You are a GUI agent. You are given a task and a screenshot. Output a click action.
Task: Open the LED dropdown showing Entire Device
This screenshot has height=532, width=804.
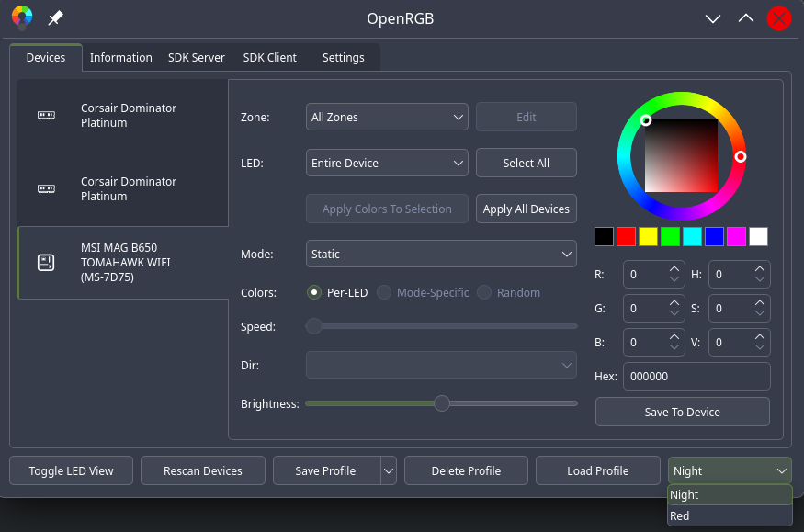[x=387, y=163]
